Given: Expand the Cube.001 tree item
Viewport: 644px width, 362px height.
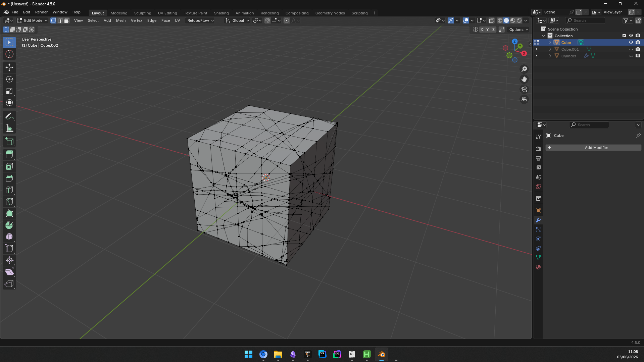Looking at the screenshot, I should coord(550,49).
